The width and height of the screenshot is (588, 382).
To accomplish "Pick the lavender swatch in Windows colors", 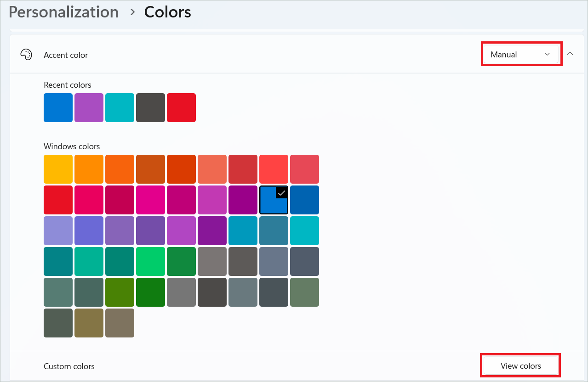I will (58, 230).
